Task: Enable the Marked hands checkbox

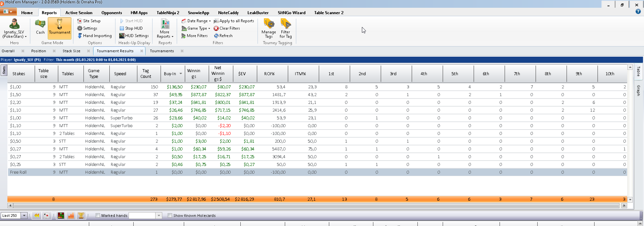Action: 98,216
